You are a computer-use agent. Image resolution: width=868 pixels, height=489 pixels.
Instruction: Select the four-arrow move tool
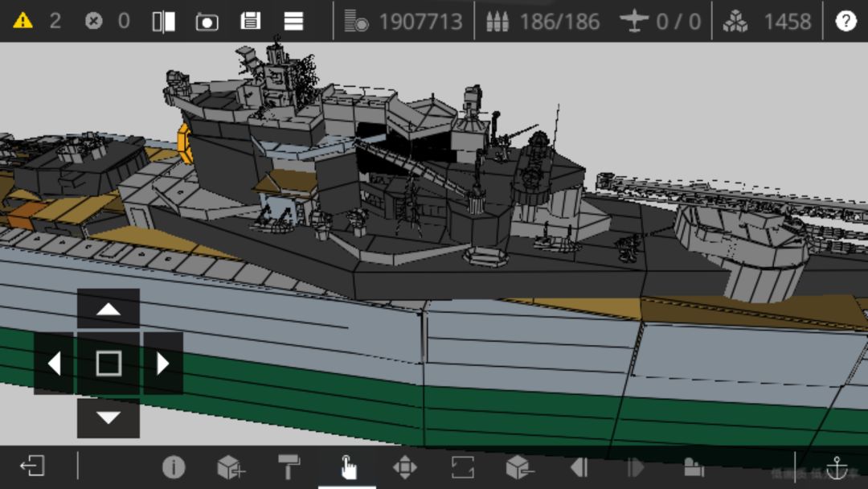tap(404, 466)
